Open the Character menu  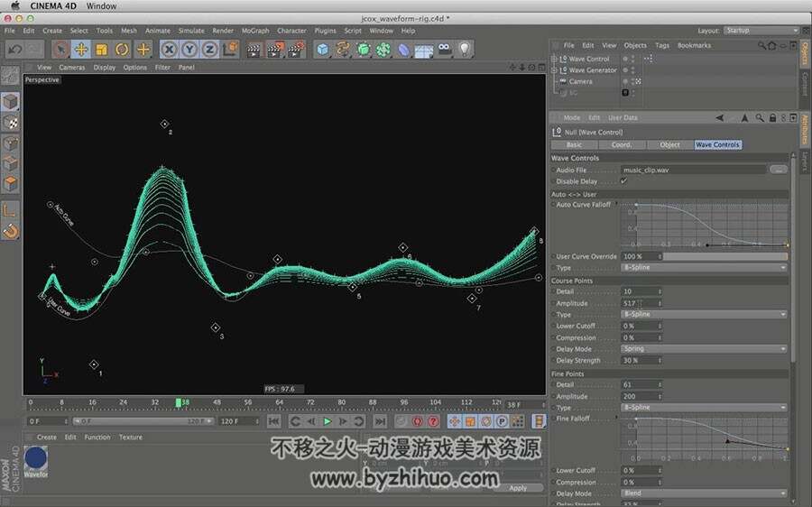coord(291,31)
